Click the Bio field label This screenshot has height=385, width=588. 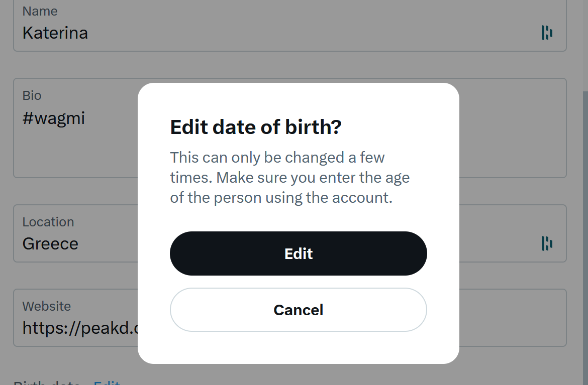click(32, 95)
